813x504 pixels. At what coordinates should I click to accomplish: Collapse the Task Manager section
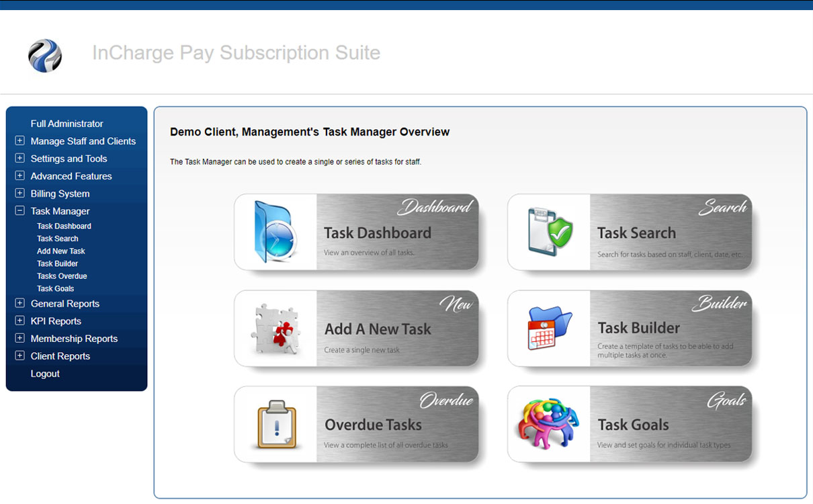pos(19,211)
